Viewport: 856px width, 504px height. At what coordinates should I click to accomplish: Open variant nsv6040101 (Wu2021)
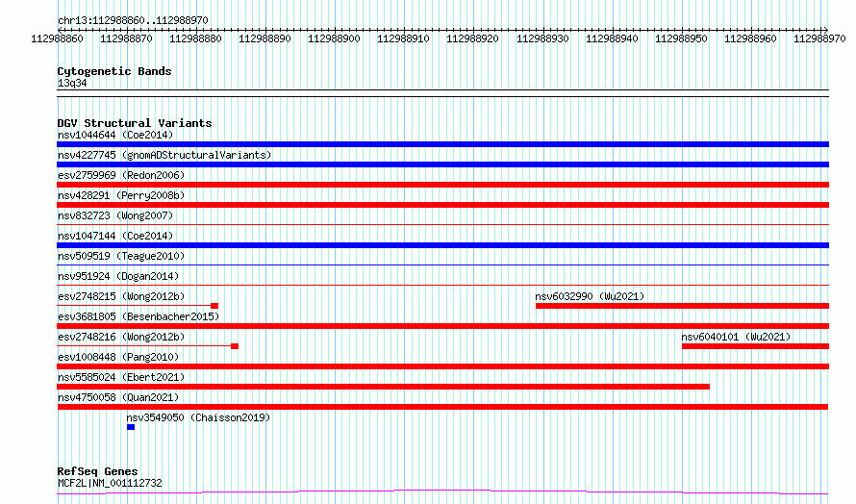pyautogui.click(x=736, y=337)
